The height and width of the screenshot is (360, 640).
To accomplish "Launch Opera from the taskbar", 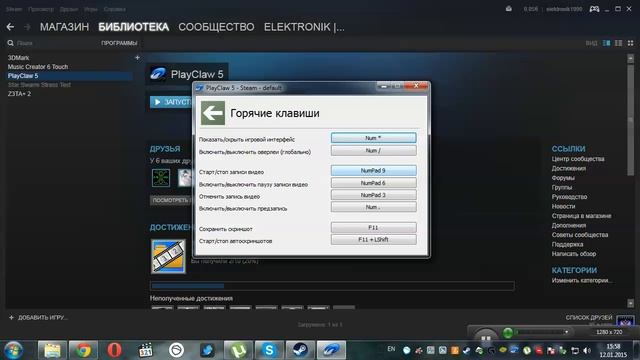I will point(114,350).
